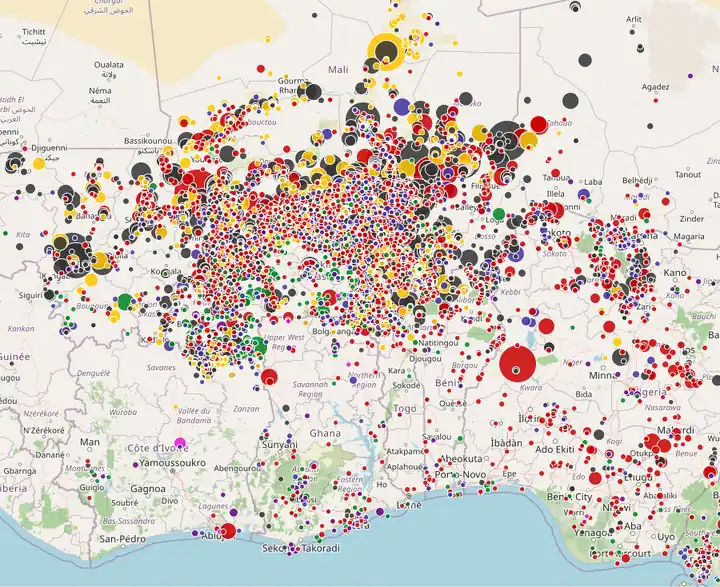
Task: Select the Abengourou label
Action: [x=237, y=468]
